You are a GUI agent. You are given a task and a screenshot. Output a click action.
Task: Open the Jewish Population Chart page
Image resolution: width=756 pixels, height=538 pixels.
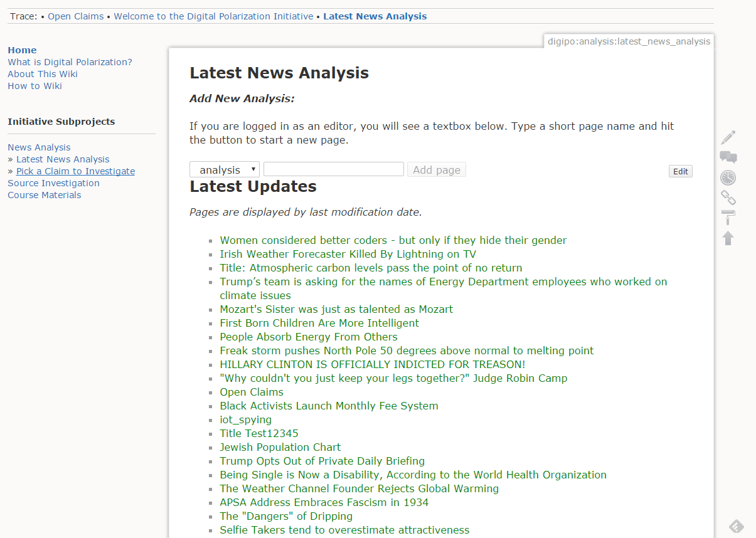pyautogui.click(x=280, y=447)
